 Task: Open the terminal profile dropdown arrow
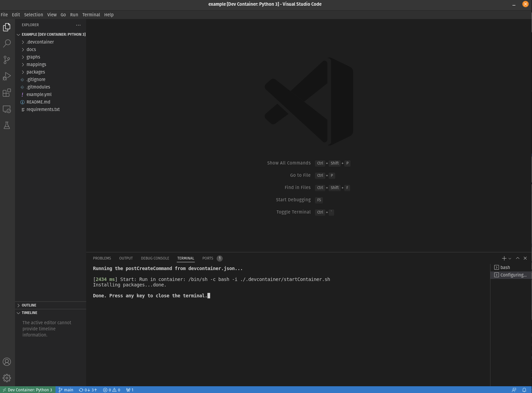510,258
